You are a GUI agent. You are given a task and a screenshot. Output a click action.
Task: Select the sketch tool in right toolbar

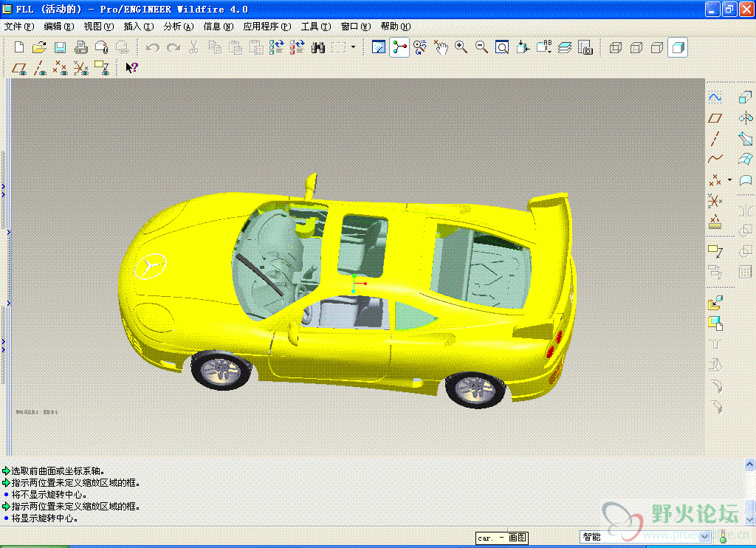[715, 98]
